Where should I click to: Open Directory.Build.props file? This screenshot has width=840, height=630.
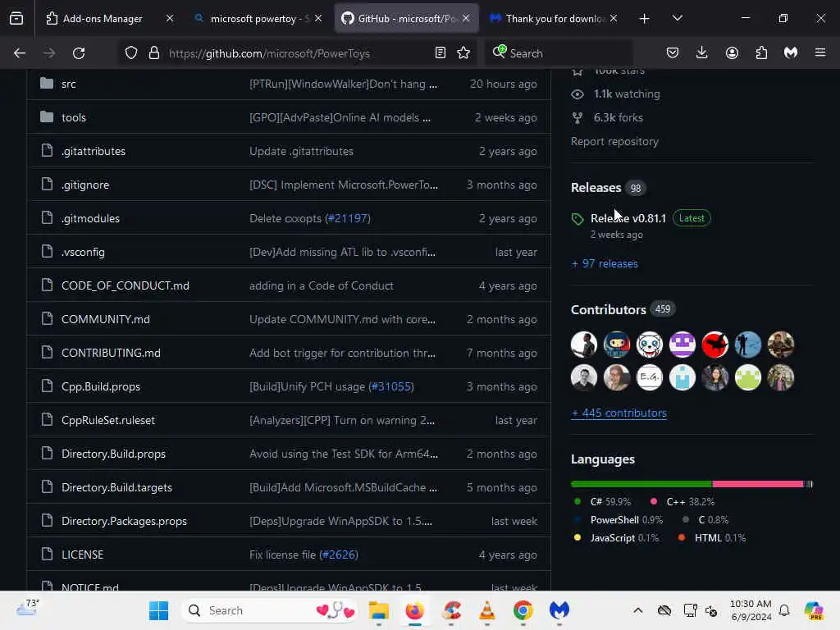click(113, 454)
